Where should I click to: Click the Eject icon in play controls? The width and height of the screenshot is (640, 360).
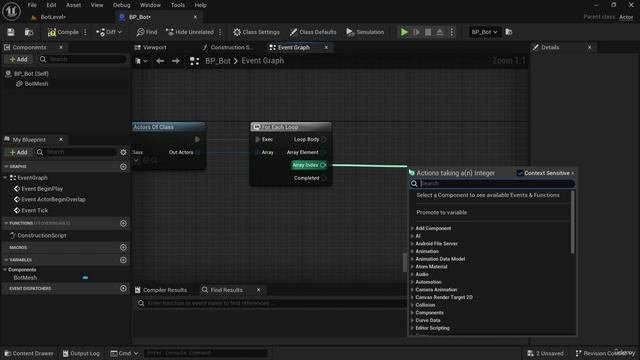[x=440, y=32]
